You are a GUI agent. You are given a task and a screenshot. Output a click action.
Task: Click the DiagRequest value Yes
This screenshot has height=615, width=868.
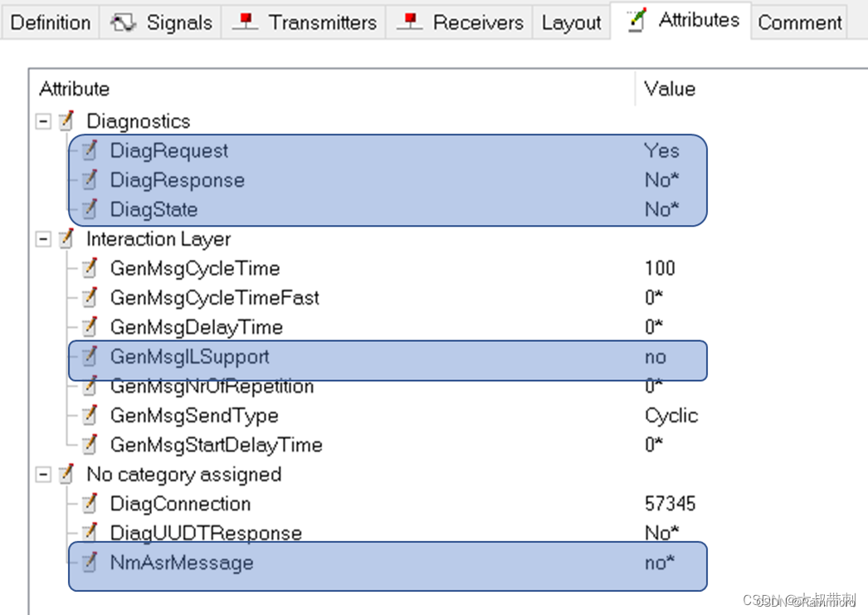pyautogui.click(x=661, y=150)
